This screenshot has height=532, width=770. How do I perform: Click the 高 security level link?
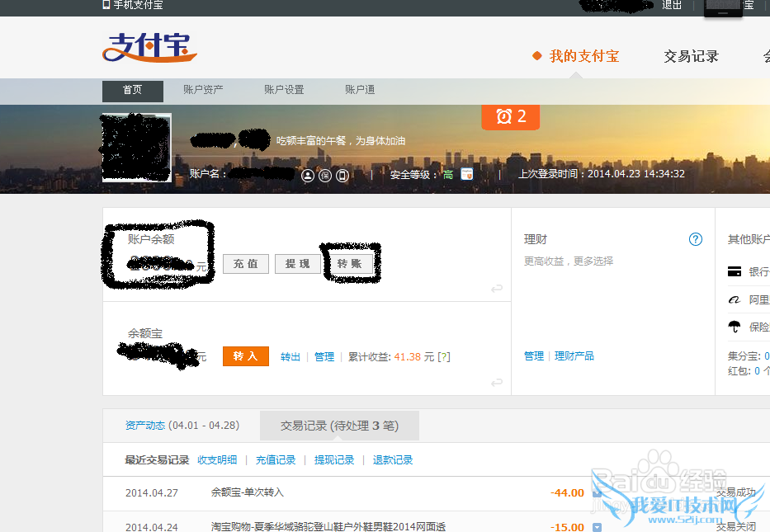pyautogui.click(x=448, y=174)
